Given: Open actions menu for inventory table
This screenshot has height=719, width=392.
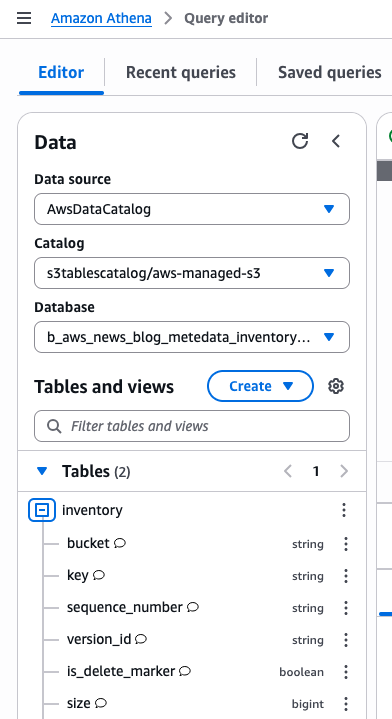Looking at the screenshot, I should click(344, 510).
